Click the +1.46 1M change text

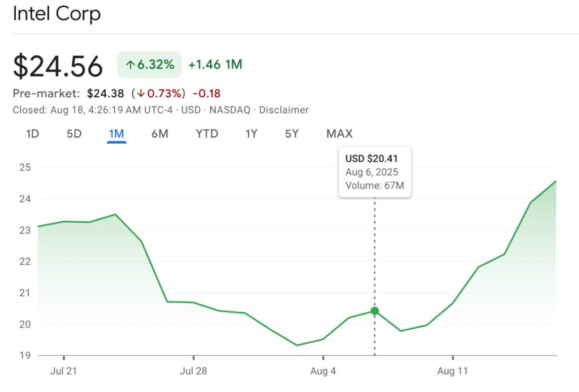coord(215,64)
